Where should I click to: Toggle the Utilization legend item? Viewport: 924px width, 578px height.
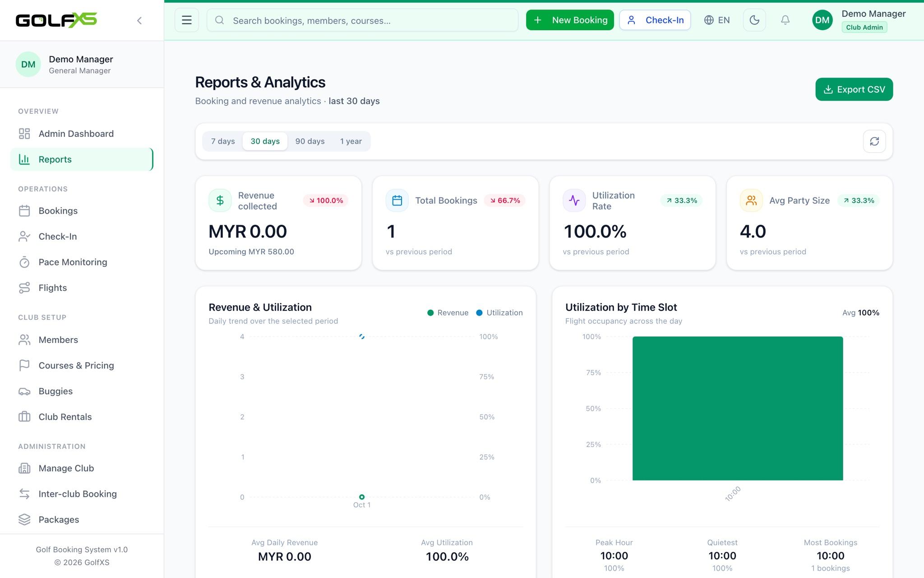point(499,313)
